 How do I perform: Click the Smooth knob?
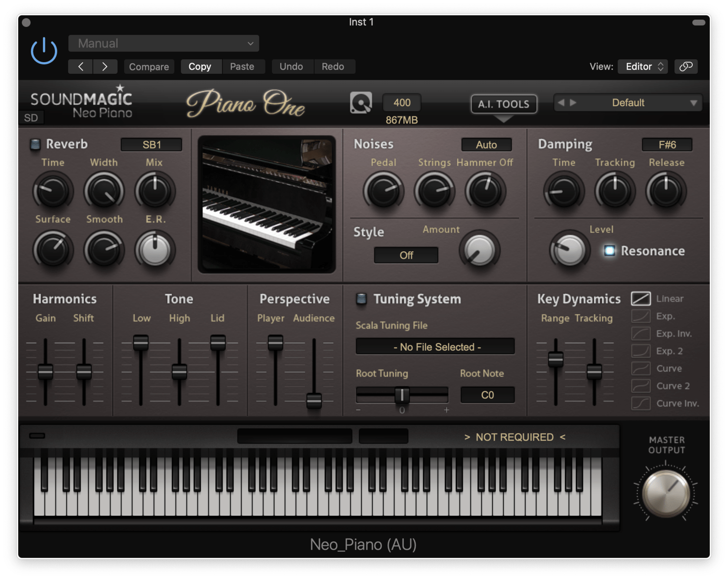(104, 249)
